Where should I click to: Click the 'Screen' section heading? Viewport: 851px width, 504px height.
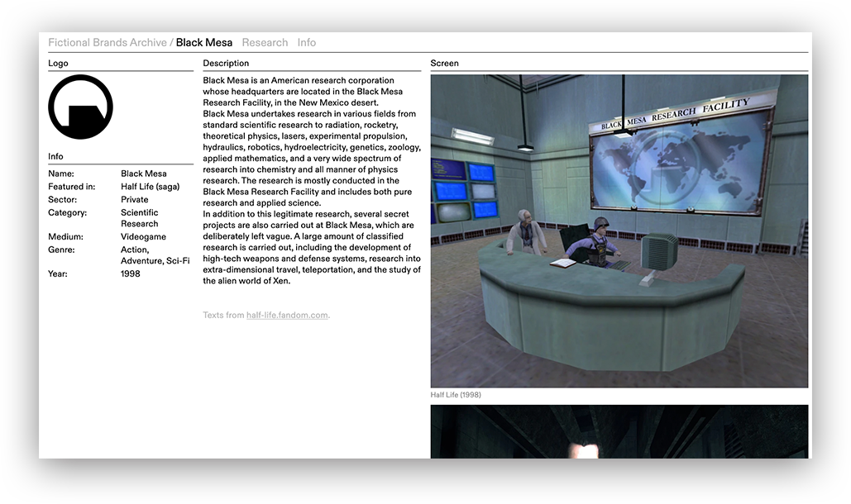pos(444,63)
